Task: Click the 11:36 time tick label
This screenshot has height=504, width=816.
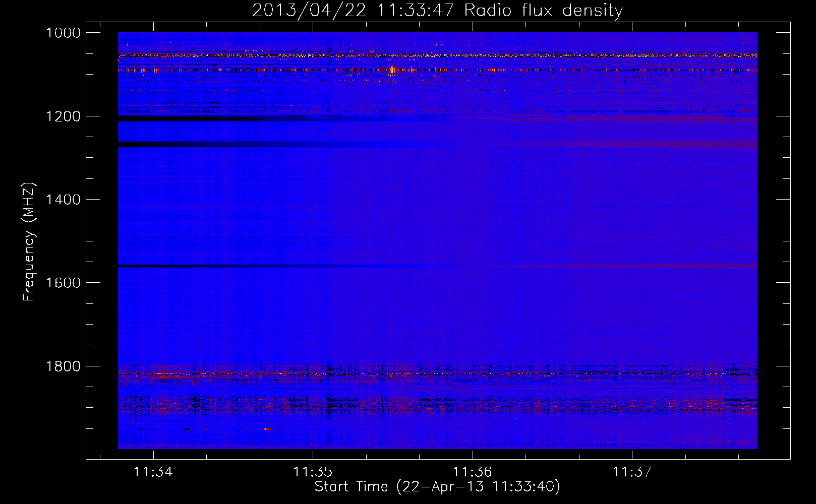Action: [473, 472]
